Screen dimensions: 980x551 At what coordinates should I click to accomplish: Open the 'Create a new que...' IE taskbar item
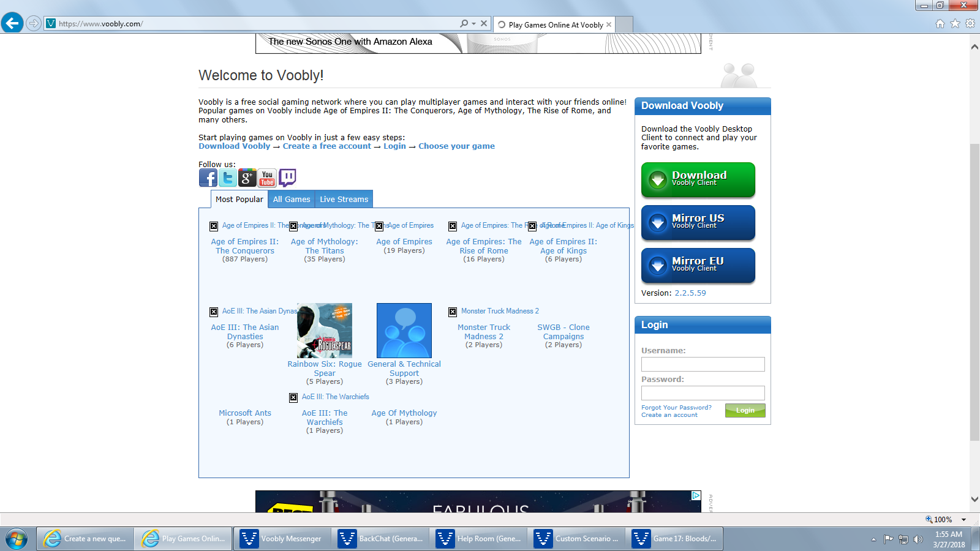click(x=85, y=539)
